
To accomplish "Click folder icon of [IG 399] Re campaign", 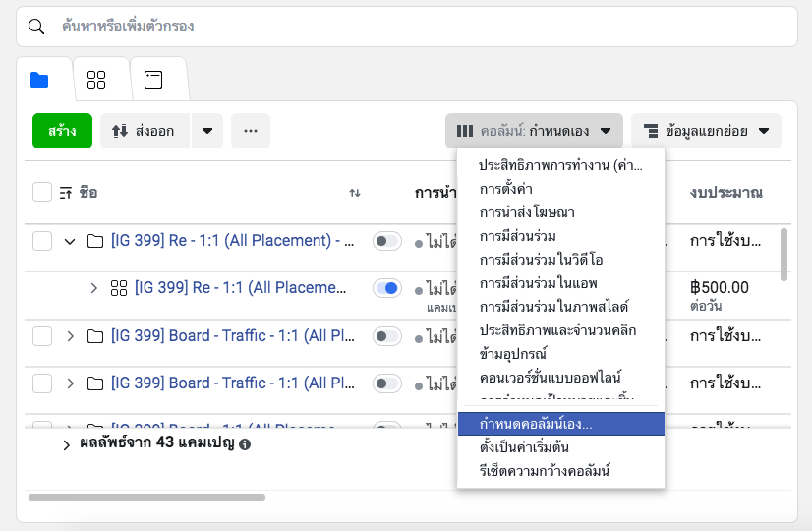I will click(x=95, y=241).
